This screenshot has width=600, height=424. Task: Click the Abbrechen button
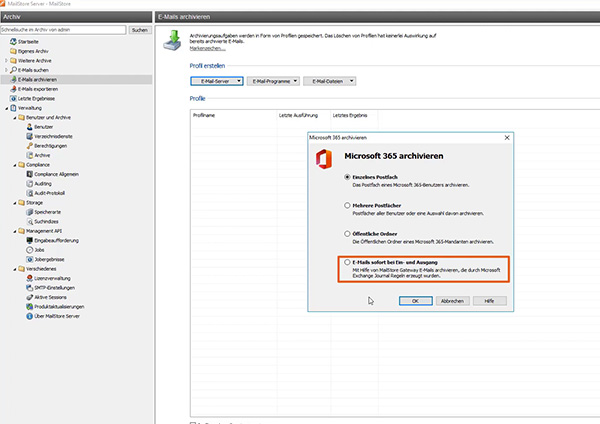click(x=452, y=300)
